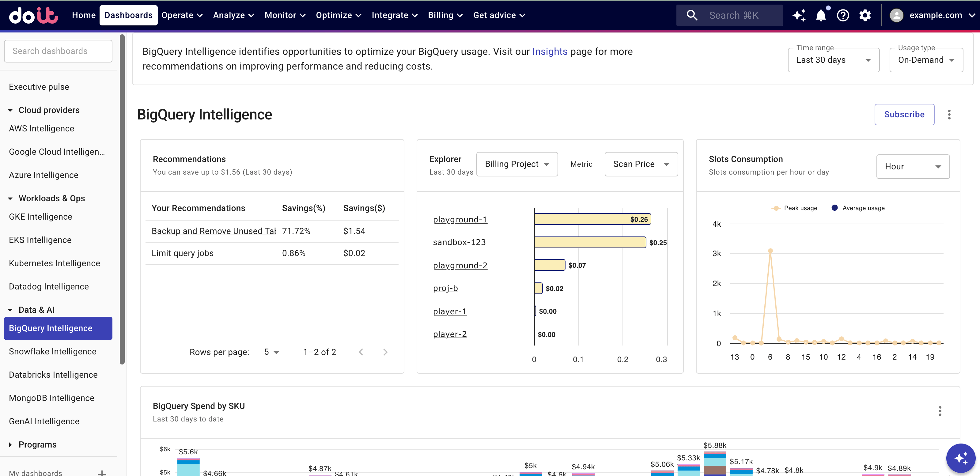Open the Billing menu
Viewport: 980px width, 476px height.
point(445,15)
